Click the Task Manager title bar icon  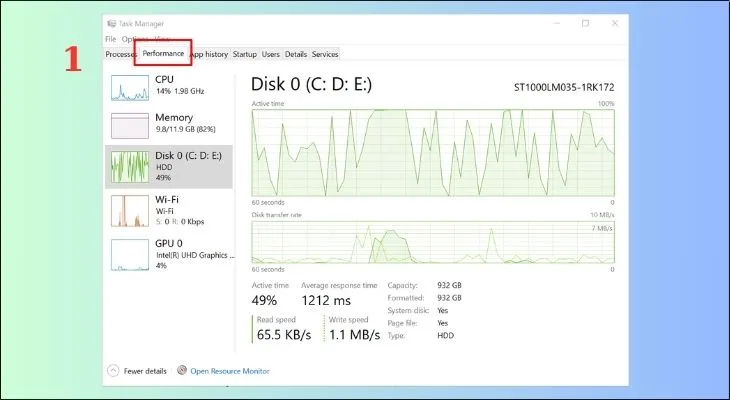pos(110,23)
